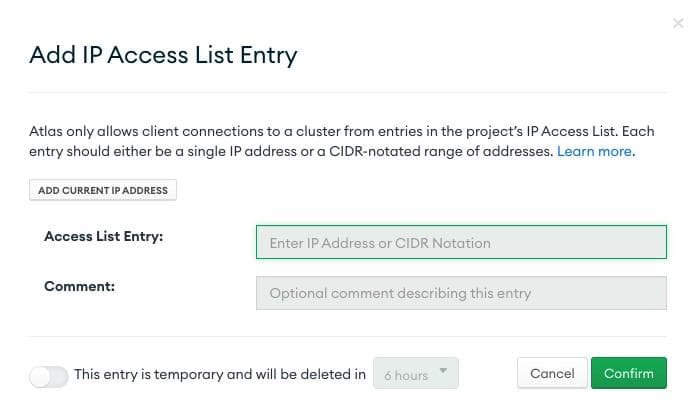Click the "Access List Entry:" label

(x=103, y=237)
